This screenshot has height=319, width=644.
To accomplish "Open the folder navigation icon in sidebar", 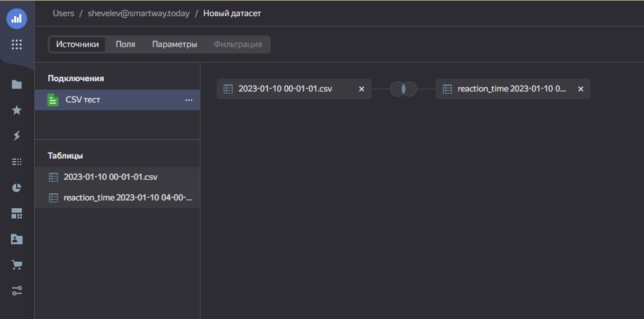I will pyautogui.click(x=17, y=84).
